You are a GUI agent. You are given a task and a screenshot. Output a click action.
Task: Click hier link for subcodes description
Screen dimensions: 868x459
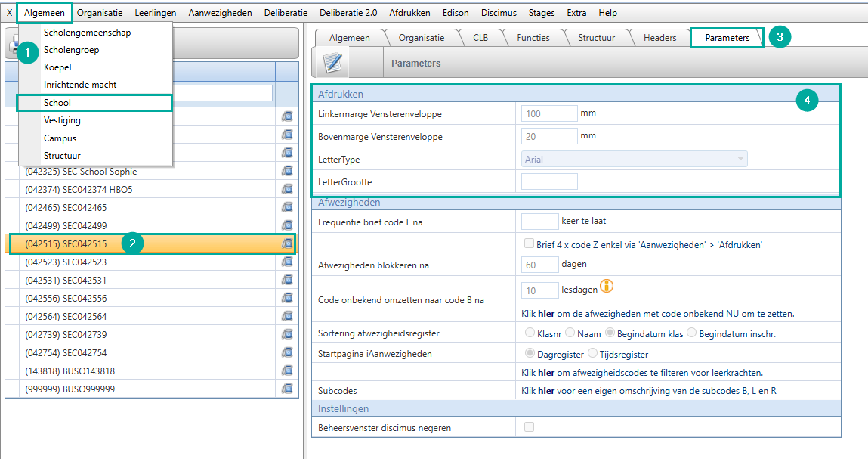(546, 391)
